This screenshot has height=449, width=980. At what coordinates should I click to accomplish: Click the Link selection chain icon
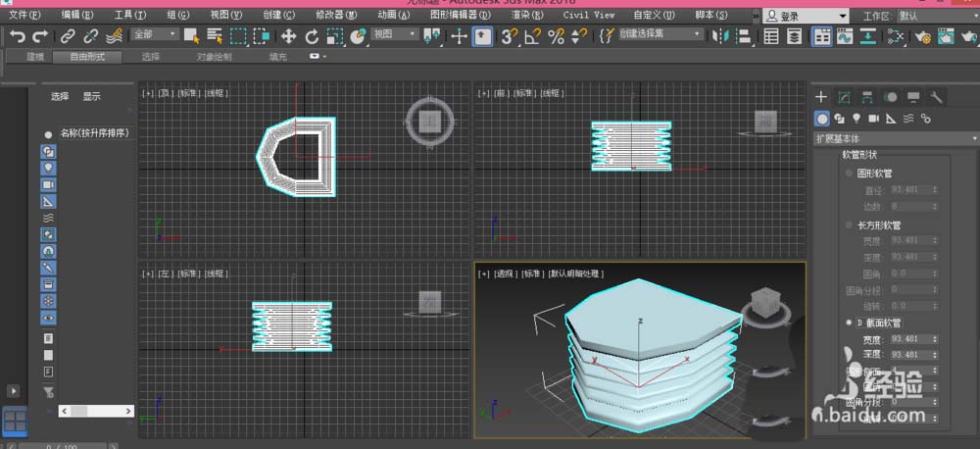pyautogui.click(x=67, y=35)
